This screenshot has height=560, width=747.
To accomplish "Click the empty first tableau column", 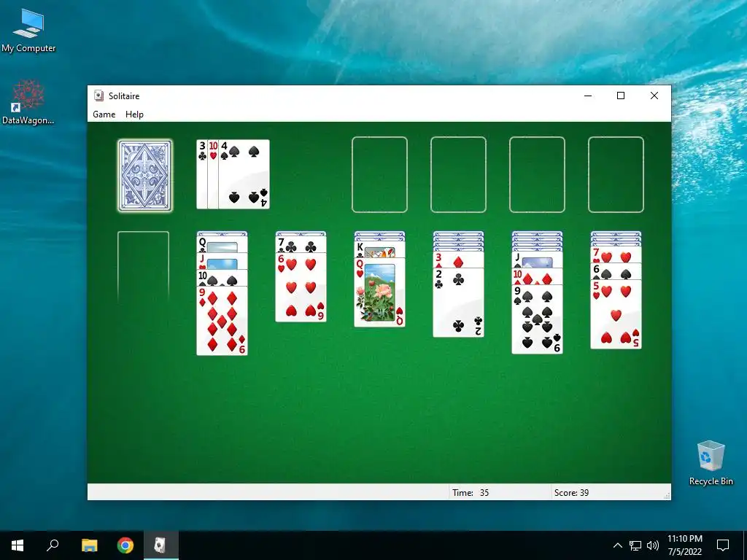I will pos(144,267).
